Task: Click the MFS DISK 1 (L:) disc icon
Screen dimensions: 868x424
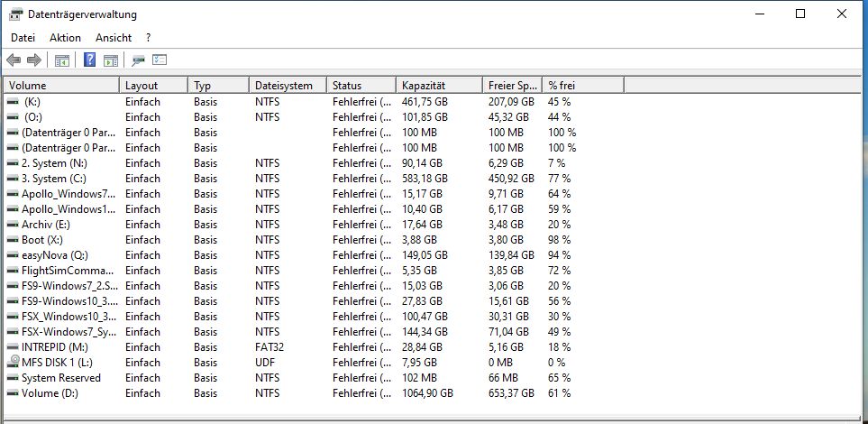Action: coord(13,363)
